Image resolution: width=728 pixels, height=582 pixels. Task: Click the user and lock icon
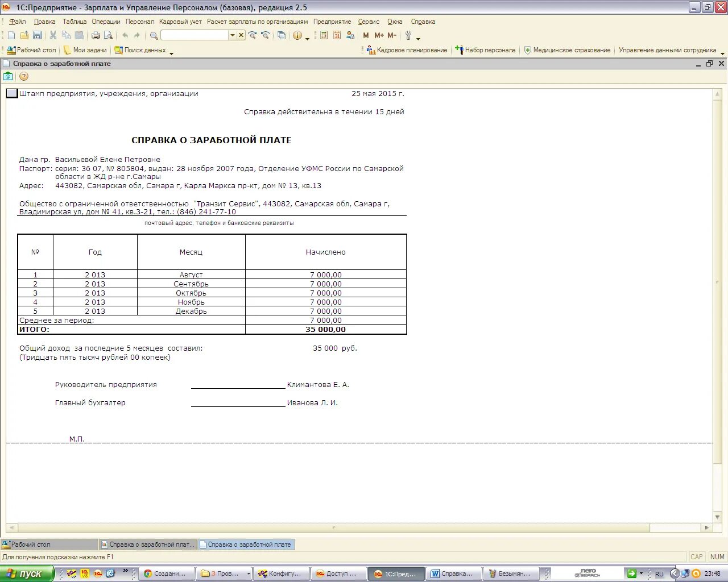(x=350, y=35)
